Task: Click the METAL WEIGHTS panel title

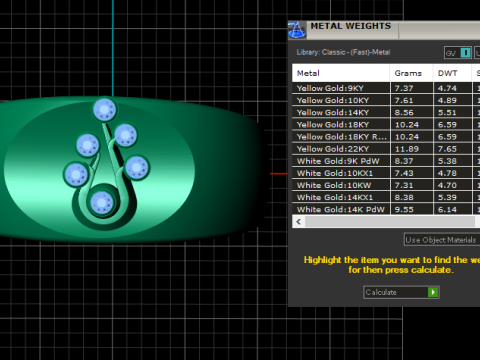Action: tap(351, 26)
